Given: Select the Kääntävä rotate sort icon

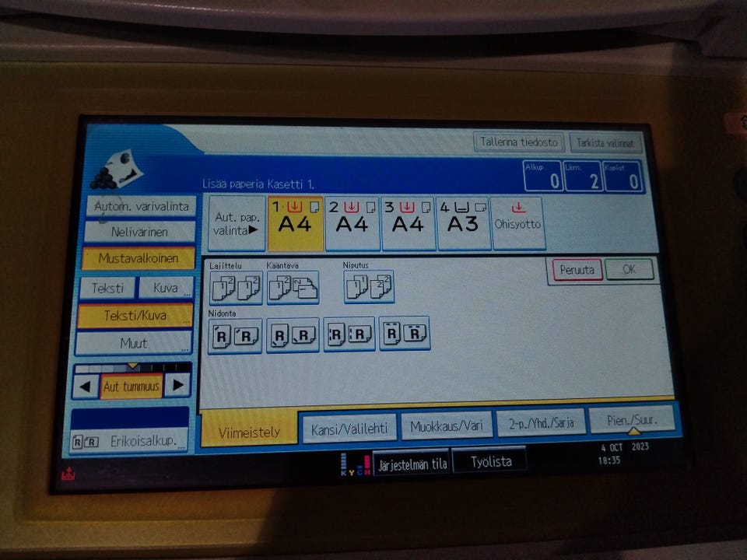Looking at the screenshot, I should pos(293,288).
